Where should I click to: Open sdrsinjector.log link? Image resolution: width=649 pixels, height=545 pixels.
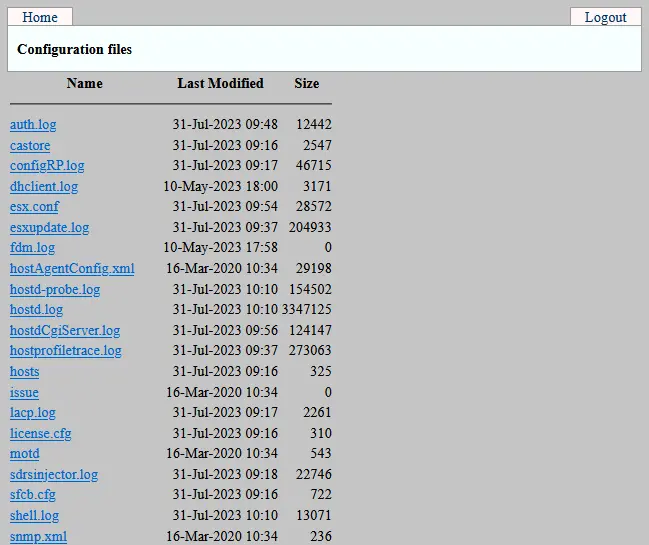(x=54, y=474)
